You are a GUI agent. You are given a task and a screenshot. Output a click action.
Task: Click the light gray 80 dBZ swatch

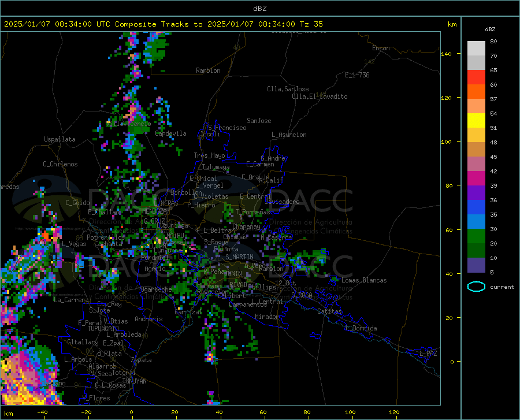(476, 49)
